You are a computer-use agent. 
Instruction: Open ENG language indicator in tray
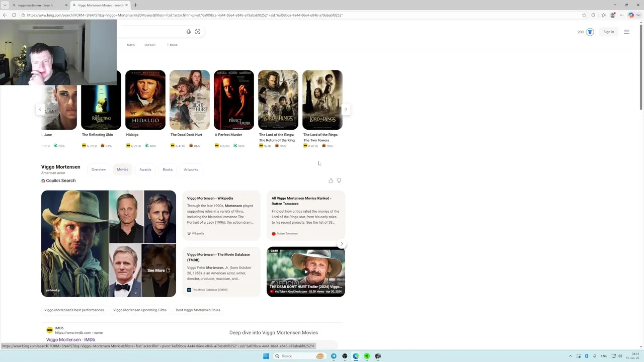click(x=604, y=356)
